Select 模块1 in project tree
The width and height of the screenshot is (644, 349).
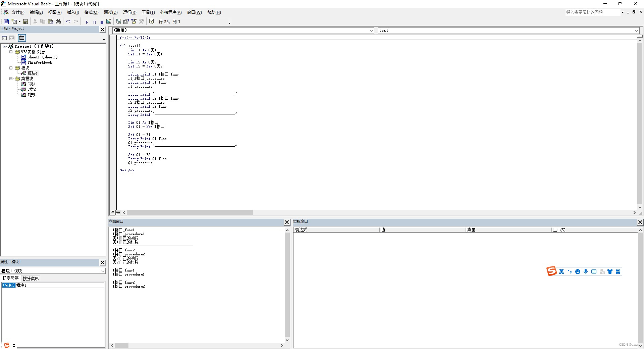pos(33,73)
